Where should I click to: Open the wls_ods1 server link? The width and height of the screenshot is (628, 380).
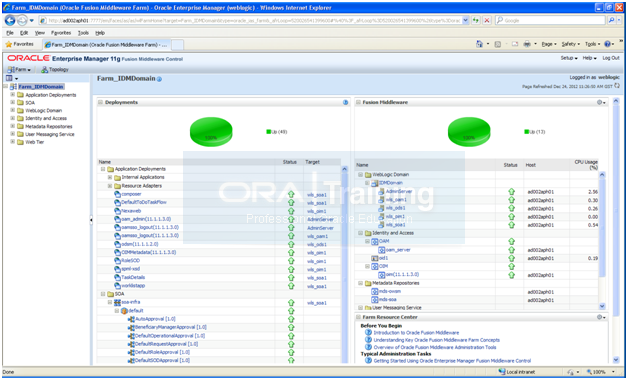pyautogui.click(x=395, y=208)
